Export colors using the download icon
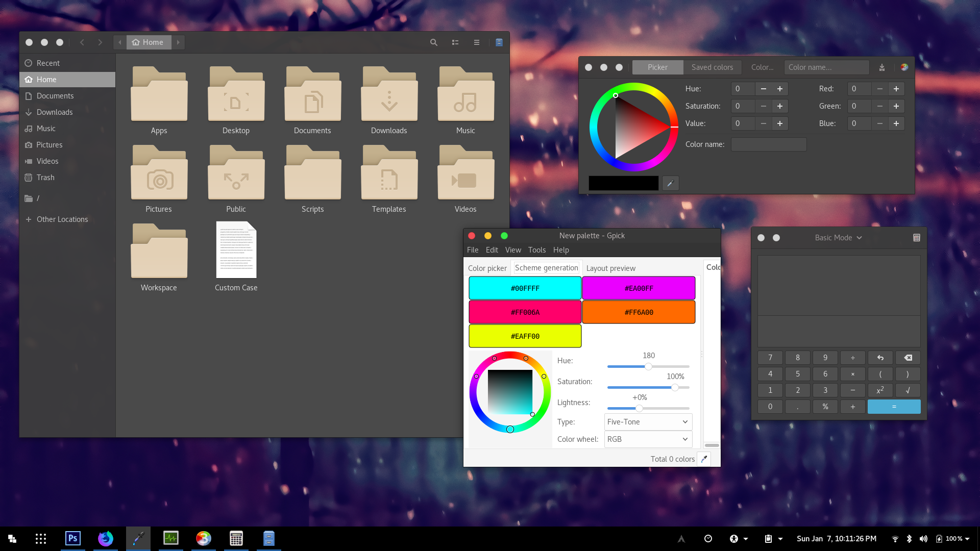The width and height of the screenshot is (980, 551). [881, 67]
